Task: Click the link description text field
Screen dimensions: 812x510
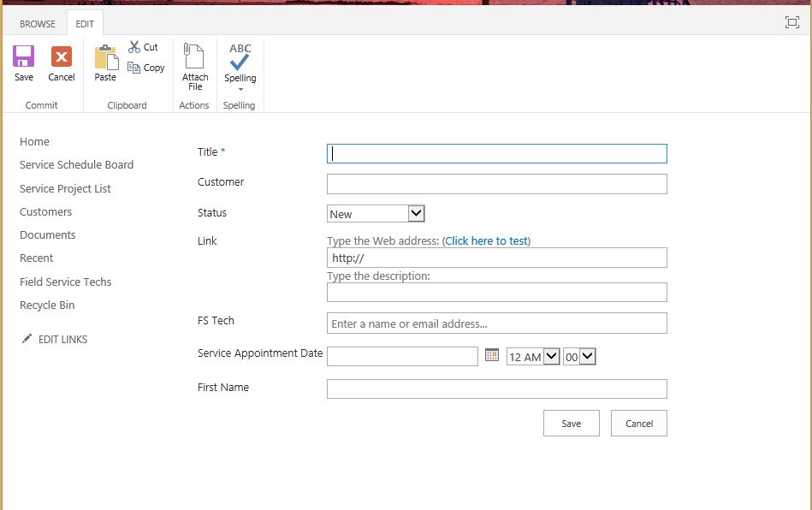Action: 496,292
